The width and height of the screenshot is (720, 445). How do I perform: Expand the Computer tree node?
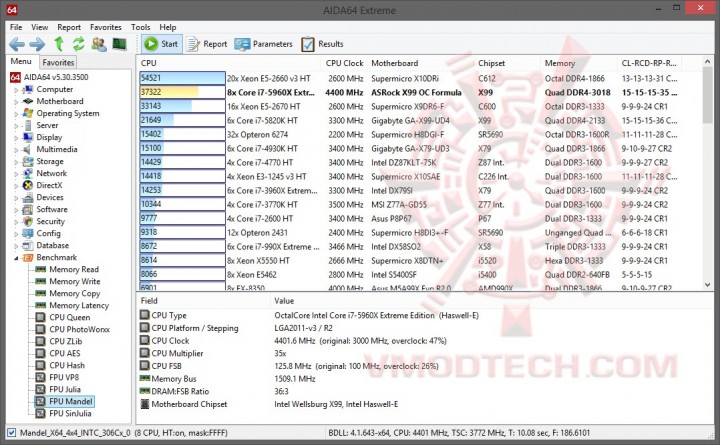tap(16, 90)
